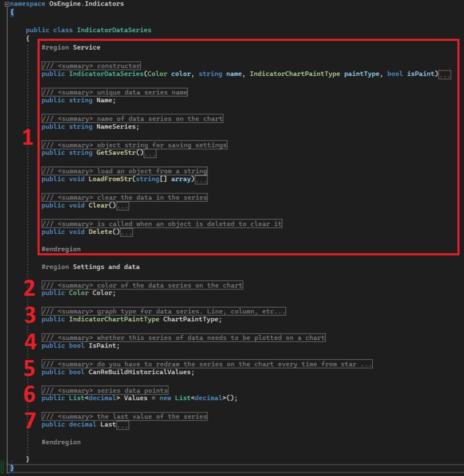
Task: Expand collapsed Delete method body
Action: tap(126, 232)
